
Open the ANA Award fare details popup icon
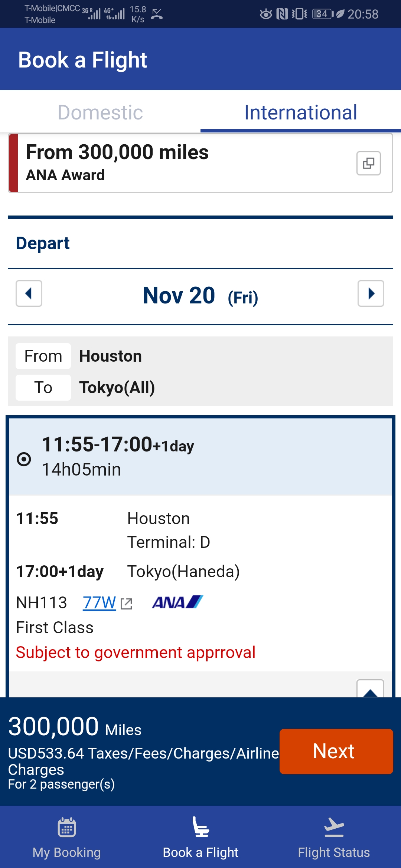pos(368,163)
